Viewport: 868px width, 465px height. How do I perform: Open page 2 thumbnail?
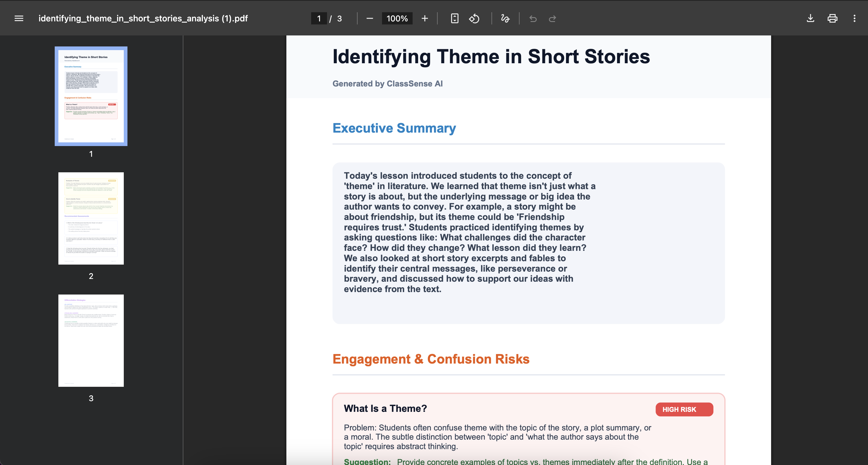tap(91, 218)
